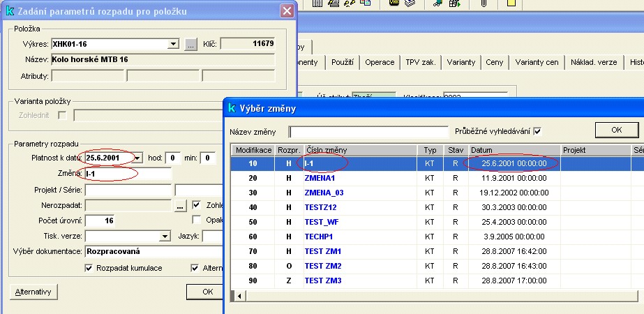
Task: Open the Výkres dropdown arrow
Action: [x=174, y=44]
